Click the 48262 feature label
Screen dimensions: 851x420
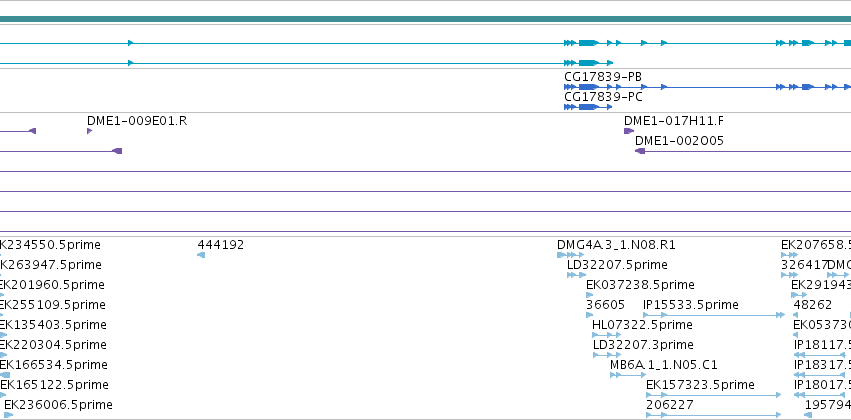pos(812,304)
